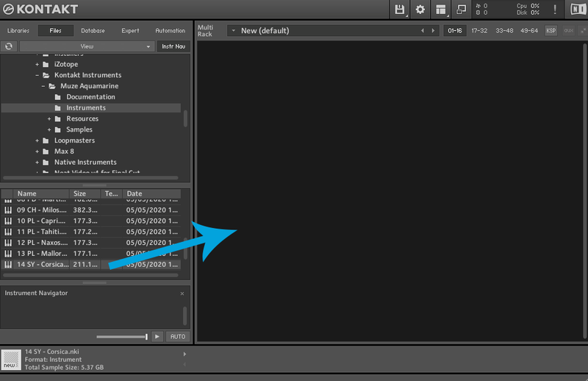Image resolution: width=588 pixels, height=381 pixels.
Task: Collapse the Kontakt Instruments folder
Action: [37, 76]
